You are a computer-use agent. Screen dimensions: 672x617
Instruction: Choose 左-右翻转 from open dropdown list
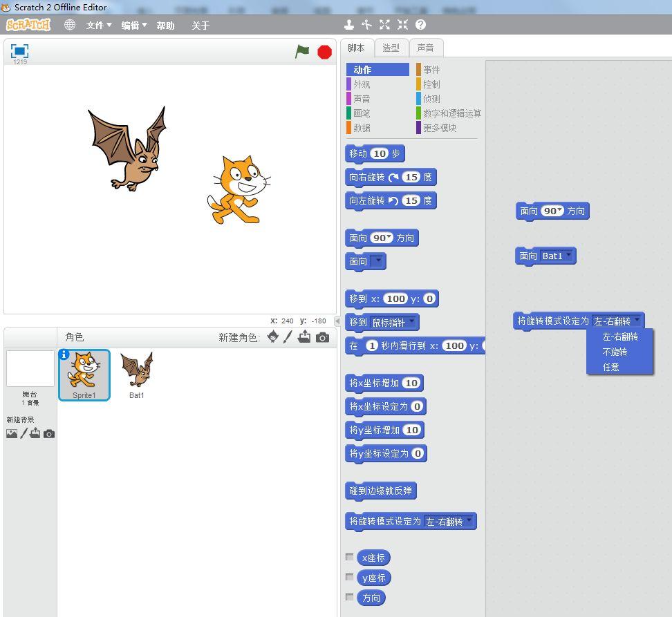(x=619, y=337)
